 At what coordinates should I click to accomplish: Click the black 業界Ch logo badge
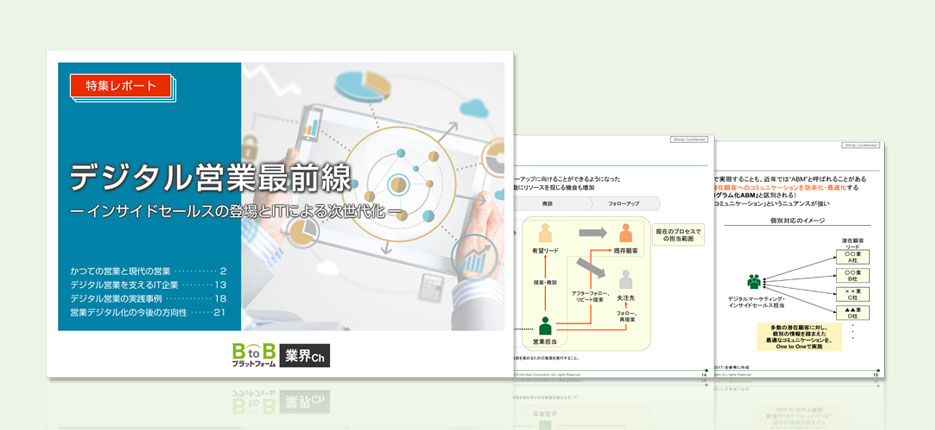coord(304,355)
